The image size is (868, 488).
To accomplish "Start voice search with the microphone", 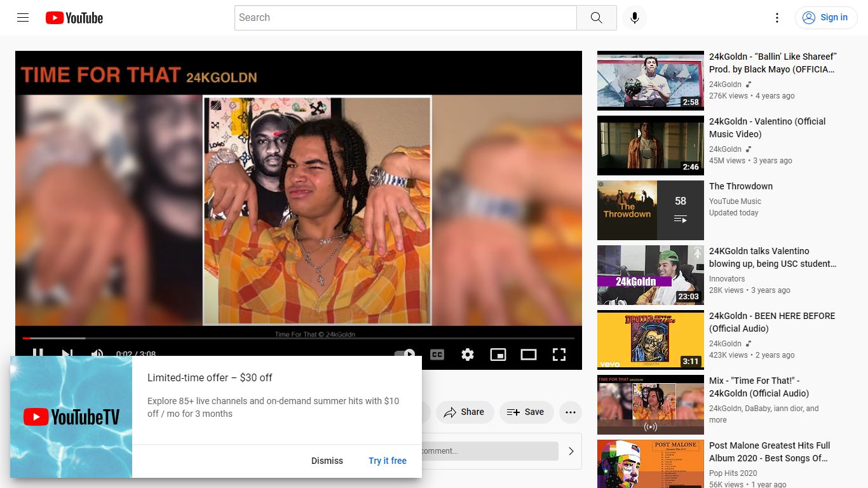I will tap(634, 18).
